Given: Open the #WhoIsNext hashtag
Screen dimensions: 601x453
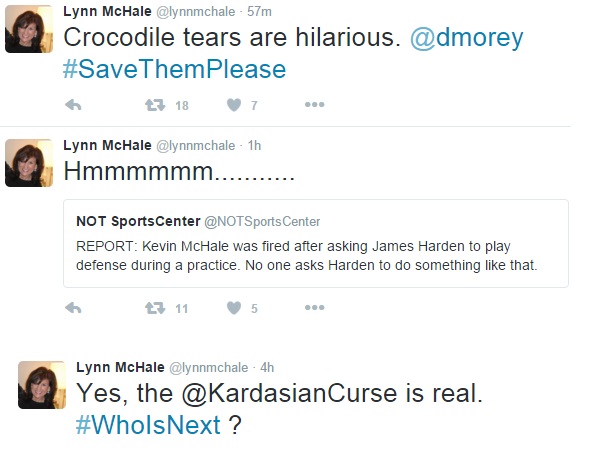Looking at the screenshot, I should (x=148, y=425).
